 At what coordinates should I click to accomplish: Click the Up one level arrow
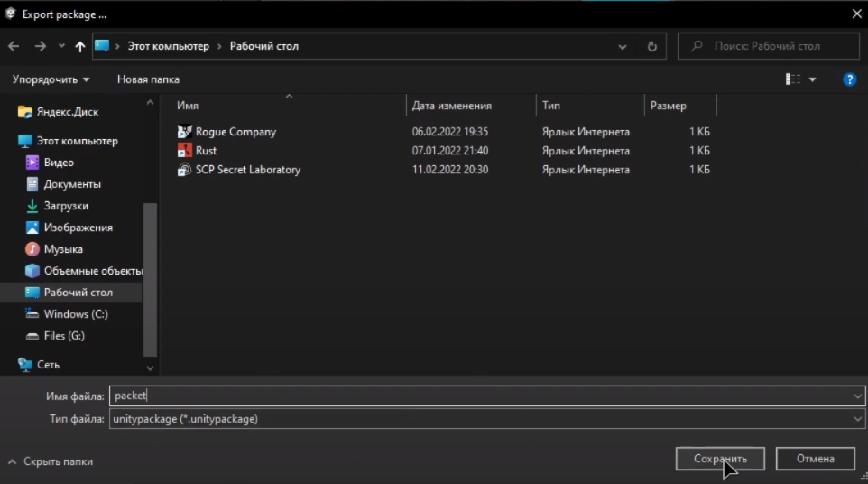pos(80,46)
